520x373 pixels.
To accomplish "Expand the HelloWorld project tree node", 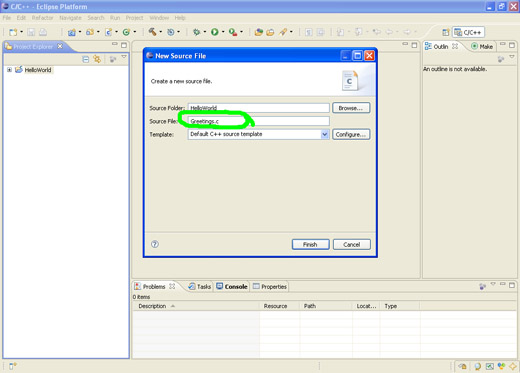I will coord(9,70).
